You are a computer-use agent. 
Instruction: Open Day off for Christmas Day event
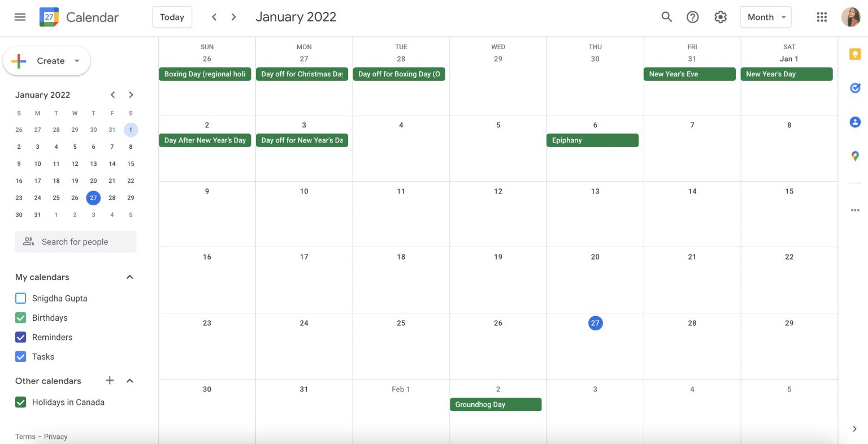tap(302, 74)
